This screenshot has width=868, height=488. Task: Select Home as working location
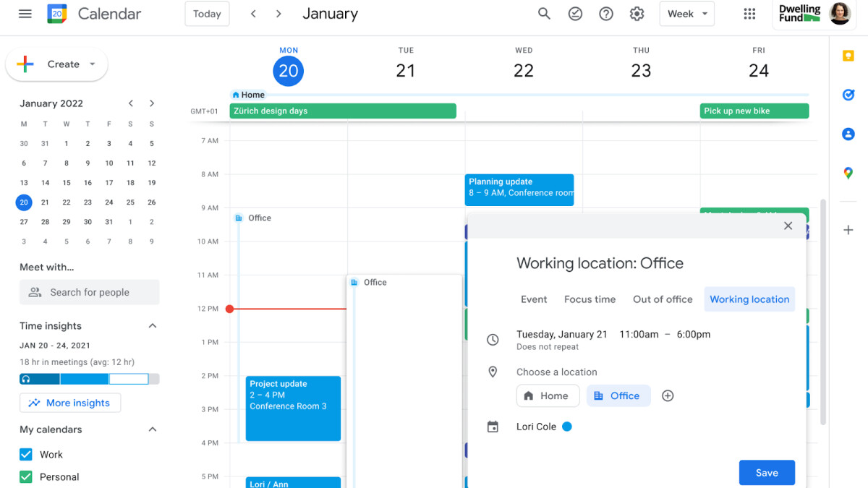548,395
